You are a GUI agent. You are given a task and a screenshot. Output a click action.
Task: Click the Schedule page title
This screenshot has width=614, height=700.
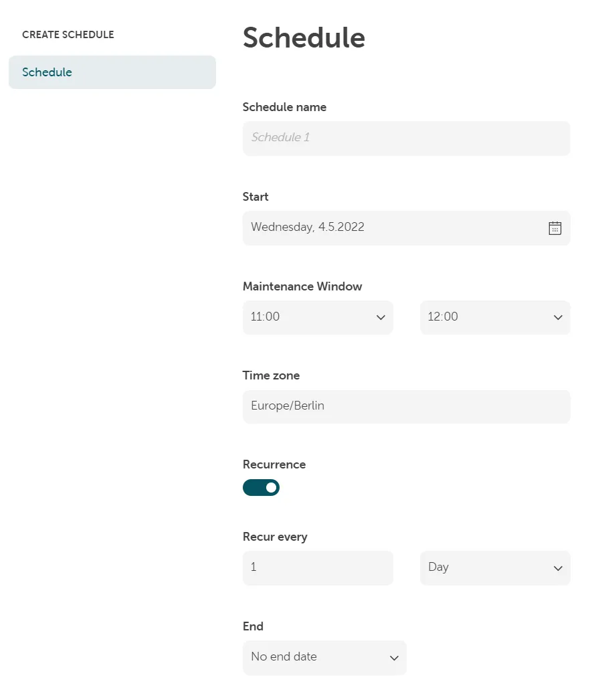coord(304,38)
